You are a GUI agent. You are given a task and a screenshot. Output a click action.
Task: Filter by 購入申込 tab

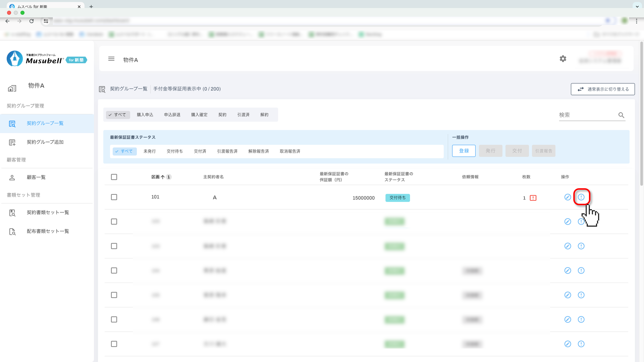(145, 115)
